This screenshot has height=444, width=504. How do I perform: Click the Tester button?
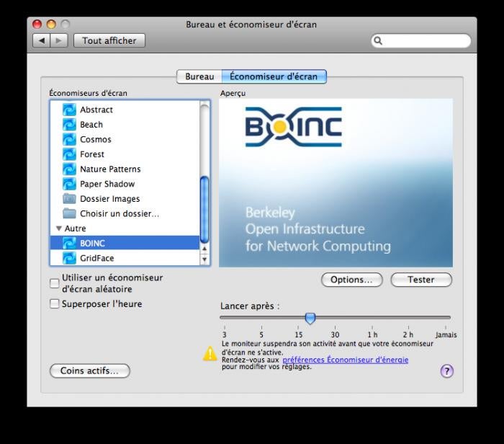pos(421,280)
